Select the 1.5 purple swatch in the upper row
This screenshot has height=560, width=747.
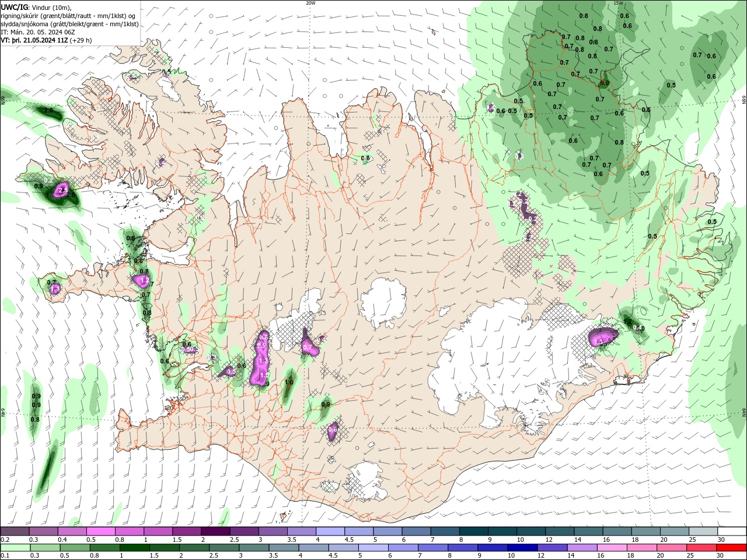[187, 531]
